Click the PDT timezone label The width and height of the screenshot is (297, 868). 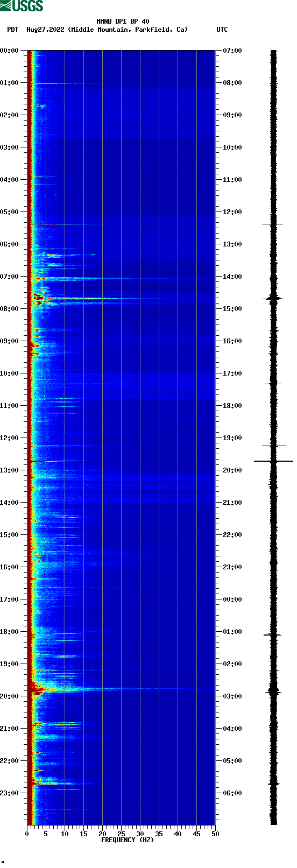point(12,30)
